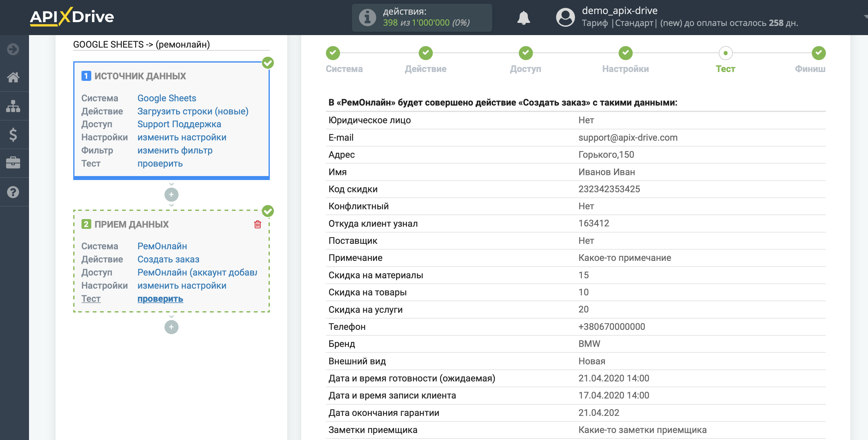Click the Скидка на материалы label

(x=375, y=275)
